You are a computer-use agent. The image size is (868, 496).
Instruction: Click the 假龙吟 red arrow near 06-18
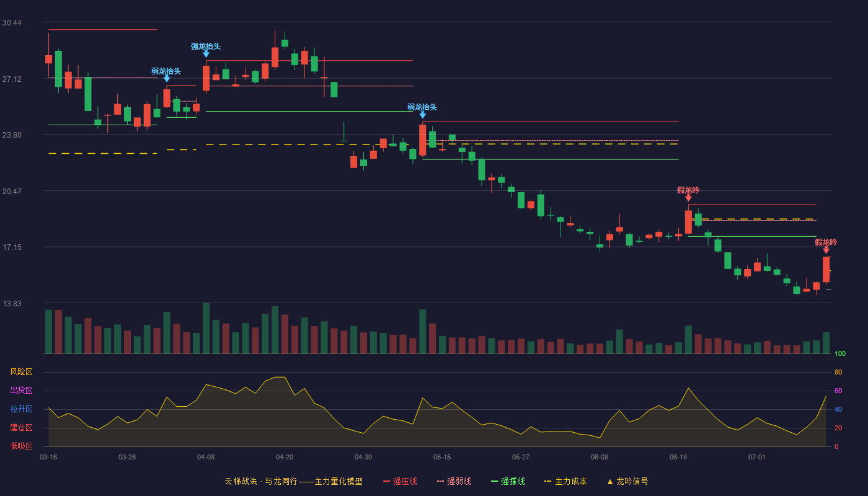688,198
